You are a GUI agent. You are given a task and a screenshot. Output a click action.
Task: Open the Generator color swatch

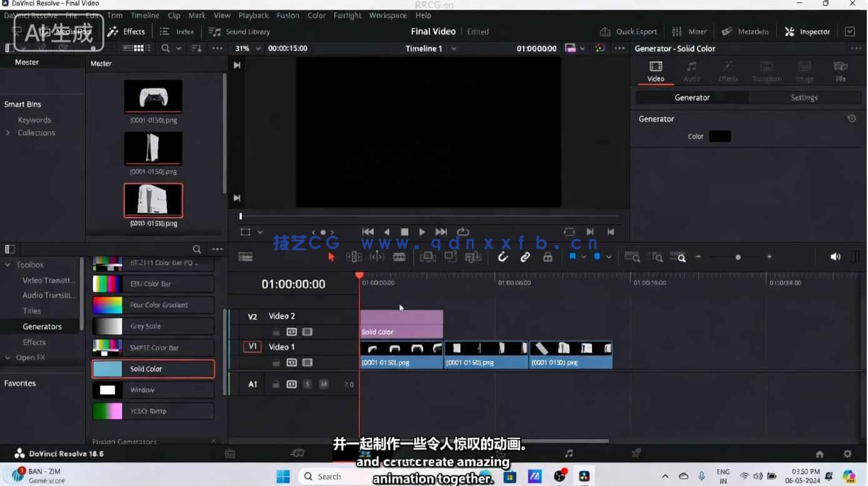(x=720, y=136)
